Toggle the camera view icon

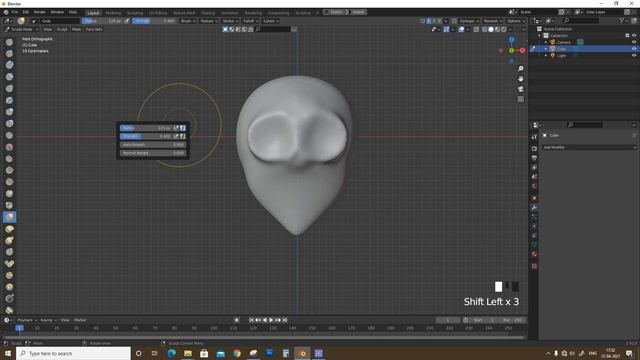pyautogui.click(x=520, y=89)
